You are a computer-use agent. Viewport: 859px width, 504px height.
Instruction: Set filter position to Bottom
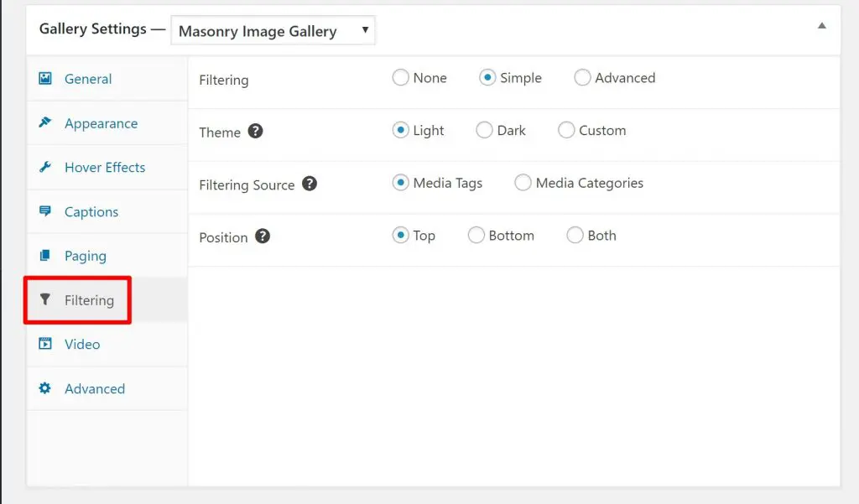point(476,236)
